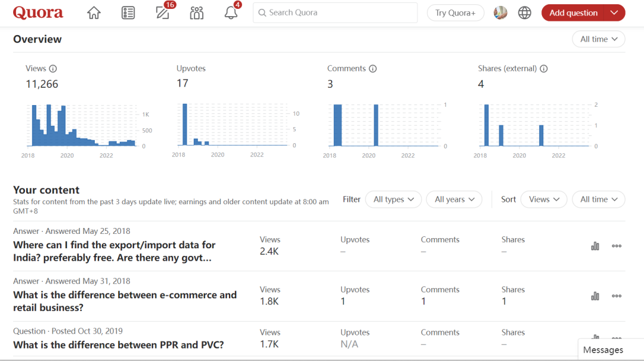This screenshot has width=644, height=361.
Task: Expand the arrow beside Add question
Action: pos(614,13)
